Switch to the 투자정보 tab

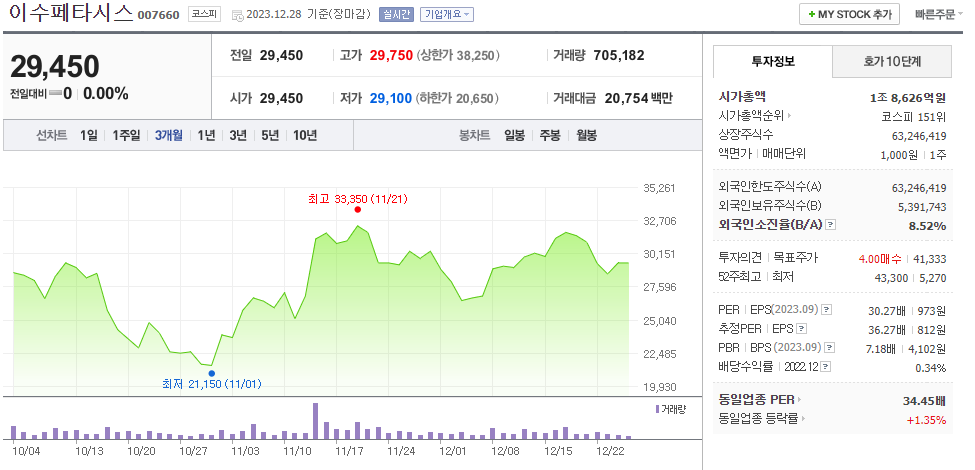(x=773, y=62)
